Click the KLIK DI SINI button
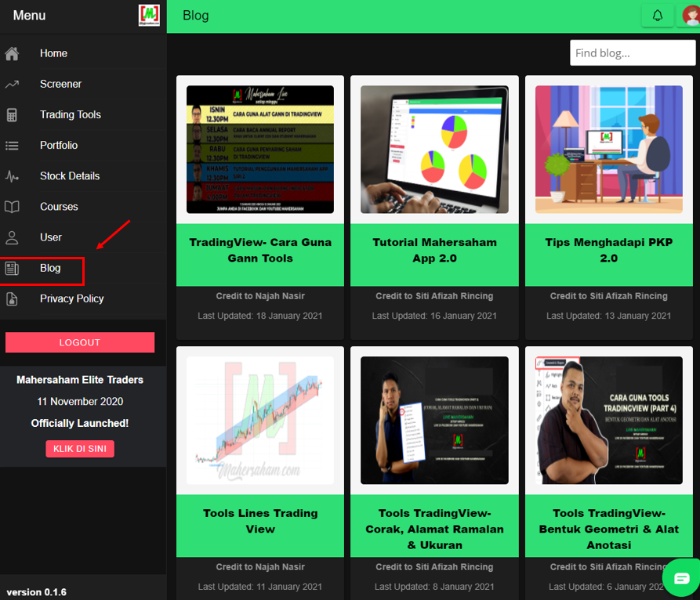Image resolution: width=700 pixels, height=600 pixels. click(x=80, y=449)
